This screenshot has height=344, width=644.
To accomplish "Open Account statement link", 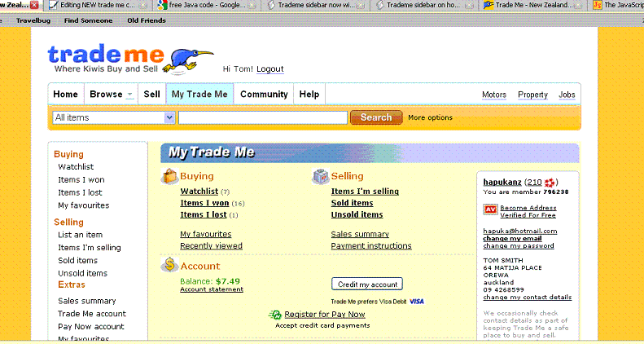I will pos(212,289).
